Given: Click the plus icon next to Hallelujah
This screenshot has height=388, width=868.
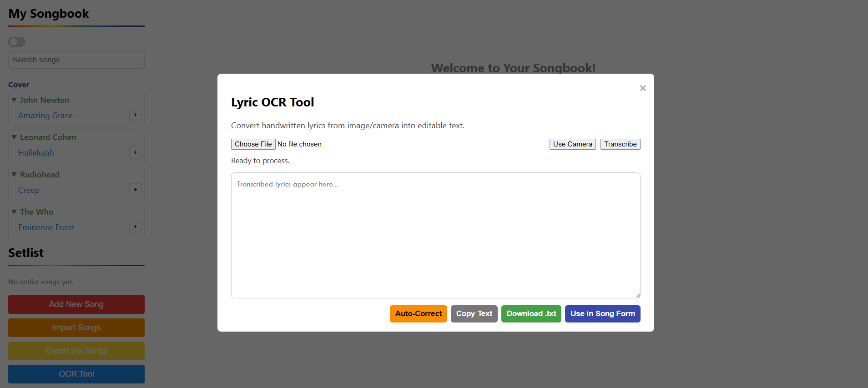Looking at the screenshot, I should pos(135,152).
